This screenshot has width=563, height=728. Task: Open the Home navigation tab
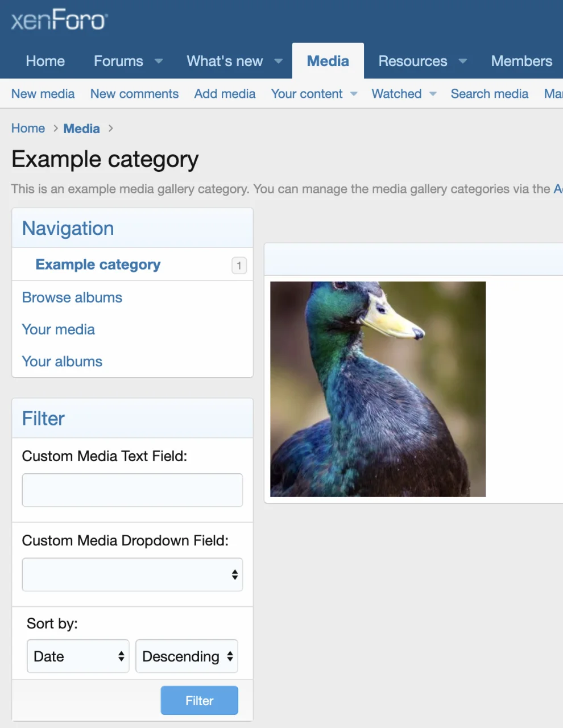coord(45,61)
